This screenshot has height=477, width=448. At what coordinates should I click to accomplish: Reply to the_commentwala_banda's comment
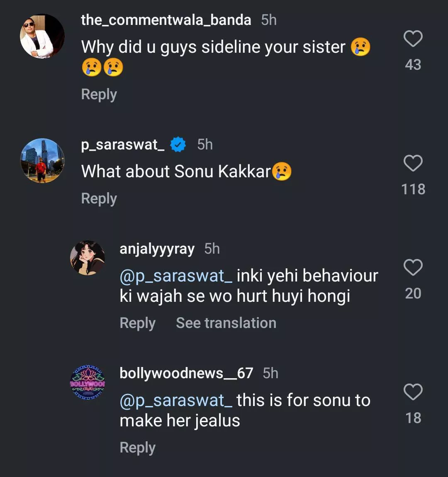point(99,94)
